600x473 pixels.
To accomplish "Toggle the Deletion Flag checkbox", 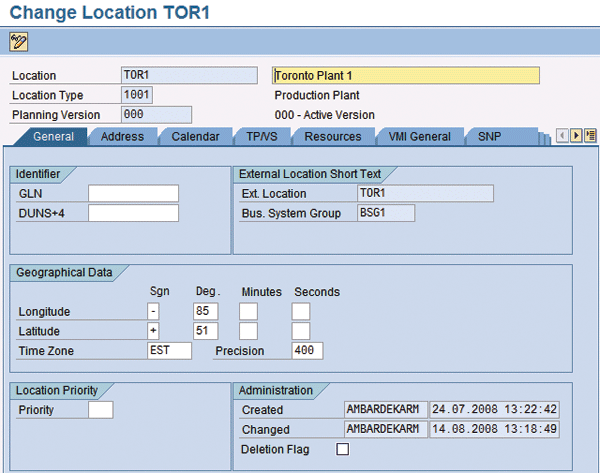I will coord(343,450).
